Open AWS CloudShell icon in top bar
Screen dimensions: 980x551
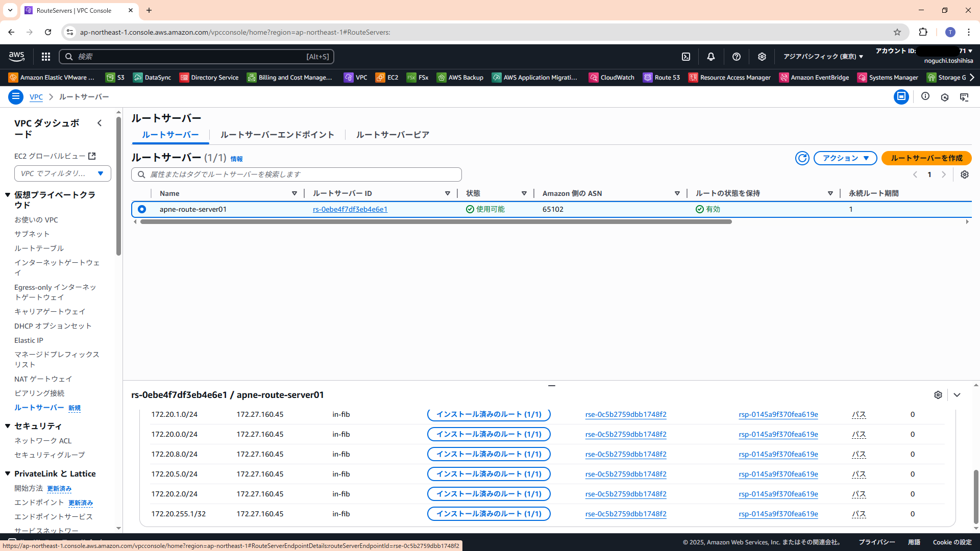pyautogui.click(x=686, y=57)
